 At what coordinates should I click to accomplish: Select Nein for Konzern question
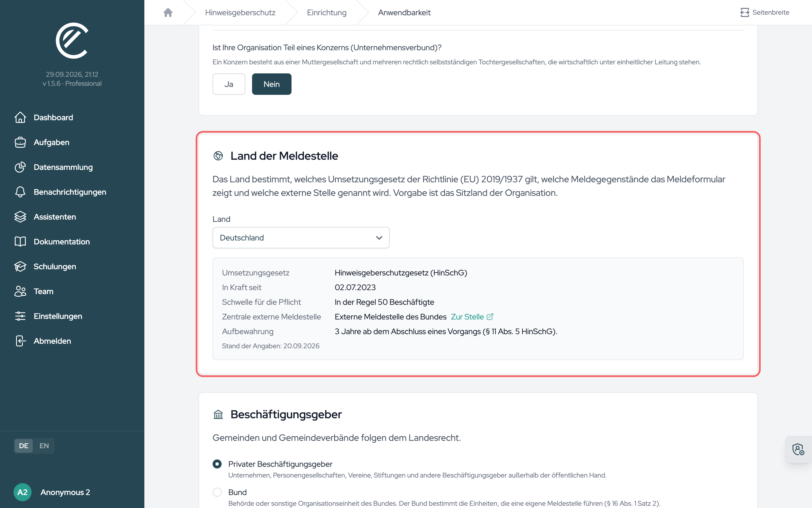[272, 84]
